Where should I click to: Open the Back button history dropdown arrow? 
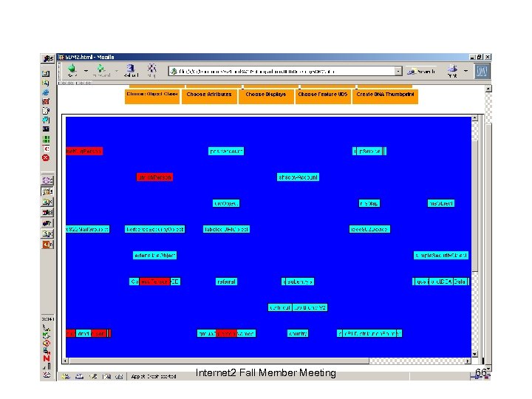pyautogui.click(x=86, y=71)
